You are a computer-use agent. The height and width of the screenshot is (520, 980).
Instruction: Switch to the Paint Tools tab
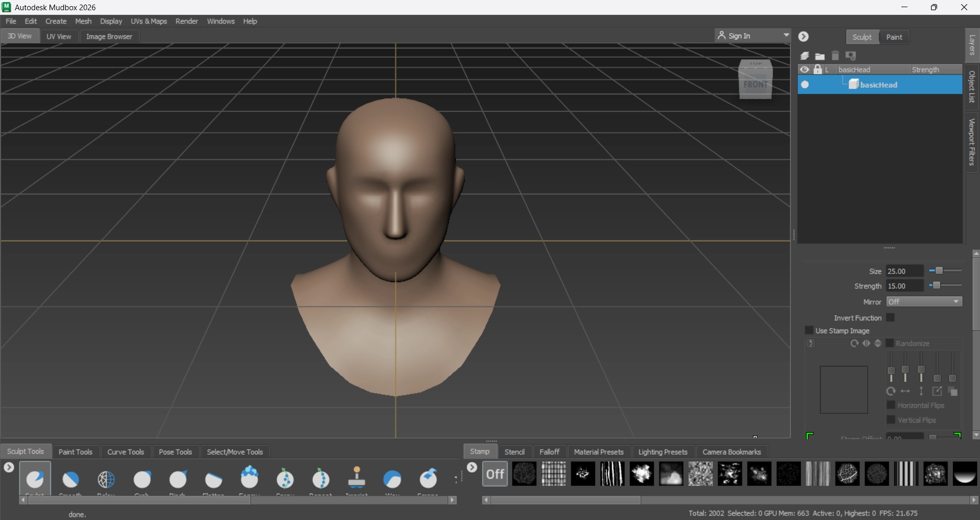[75, 452]
